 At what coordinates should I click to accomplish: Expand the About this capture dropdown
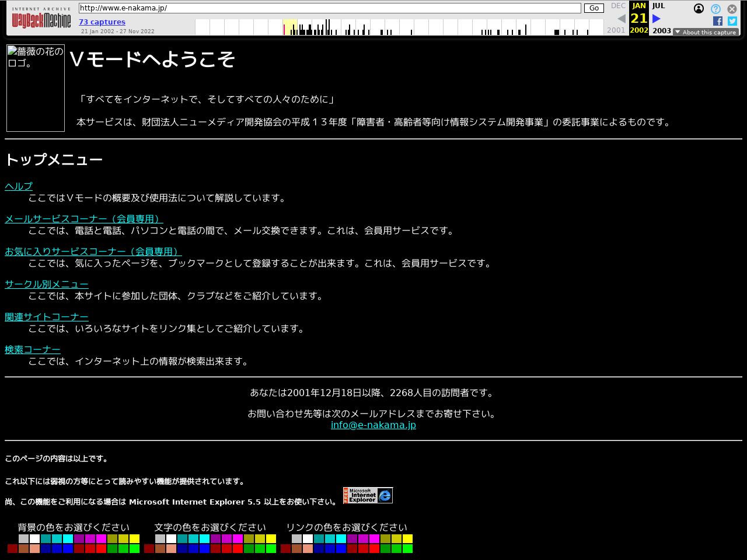click(706, 32)
